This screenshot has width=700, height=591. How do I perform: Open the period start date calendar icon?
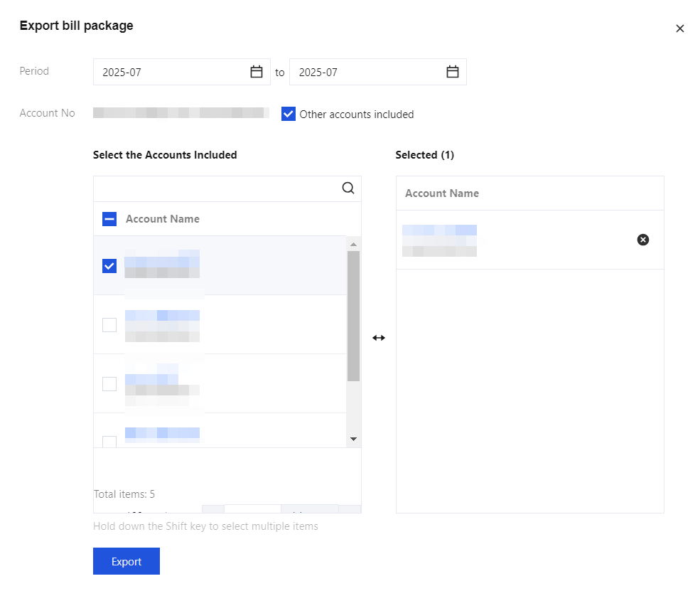point(257,72)
